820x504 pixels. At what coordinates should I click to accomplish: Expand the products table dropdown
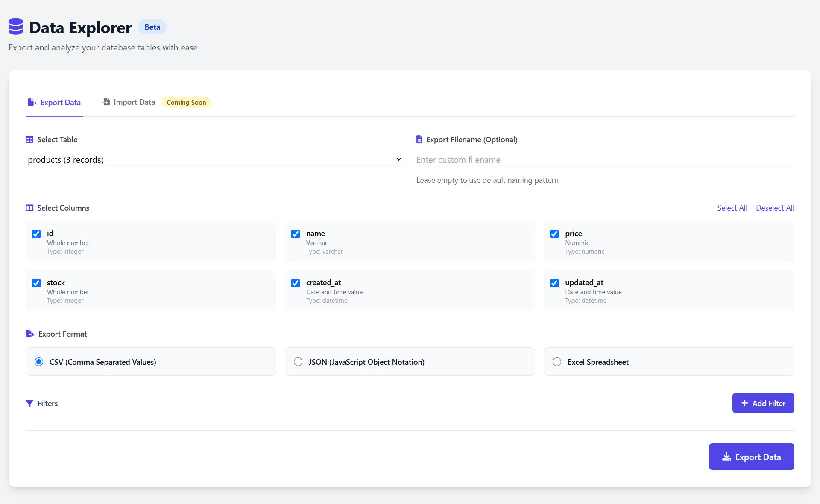coord(398,159)
